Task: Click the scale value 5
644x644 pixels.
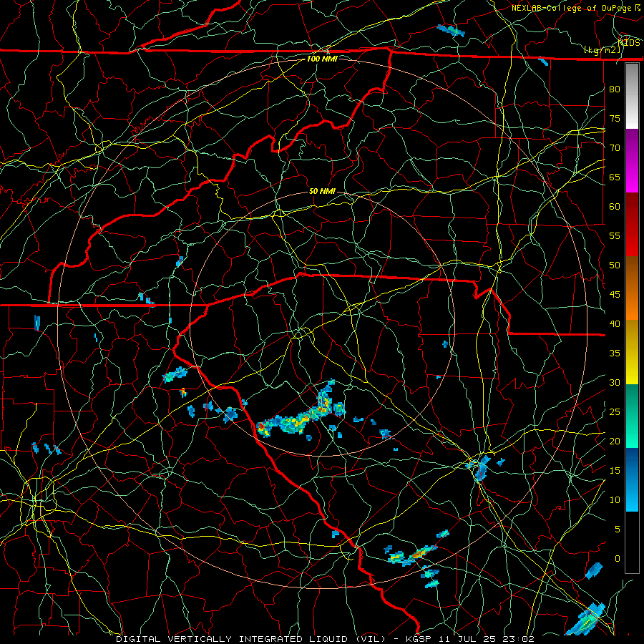Action: point(618,529)
